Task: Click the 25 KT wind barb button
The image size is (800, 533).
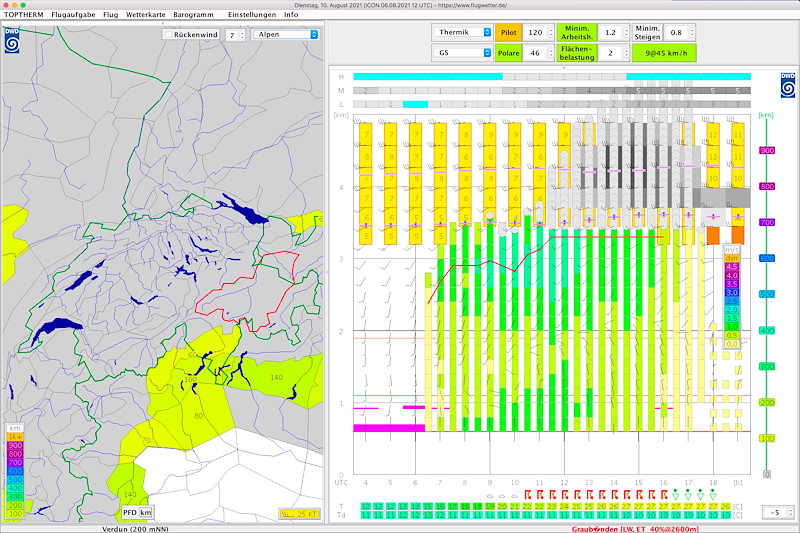Action: 299,514
